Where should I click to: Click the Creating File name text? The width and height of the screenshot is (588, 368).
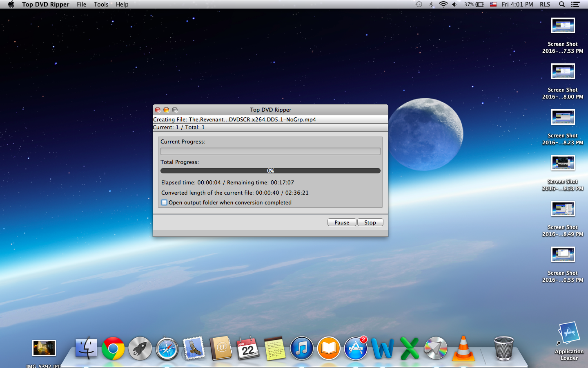coord(234,119)
